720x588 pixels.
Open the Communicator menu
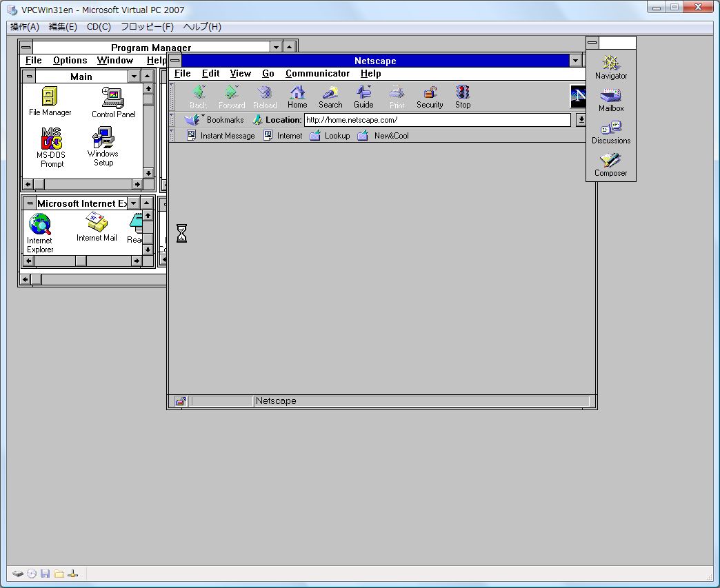[317, 74]
